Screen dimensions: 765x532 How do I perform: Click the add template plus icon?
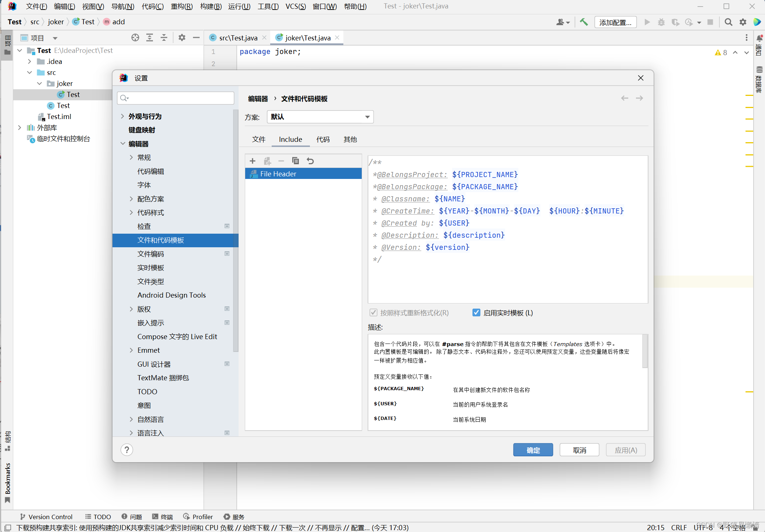253,161
